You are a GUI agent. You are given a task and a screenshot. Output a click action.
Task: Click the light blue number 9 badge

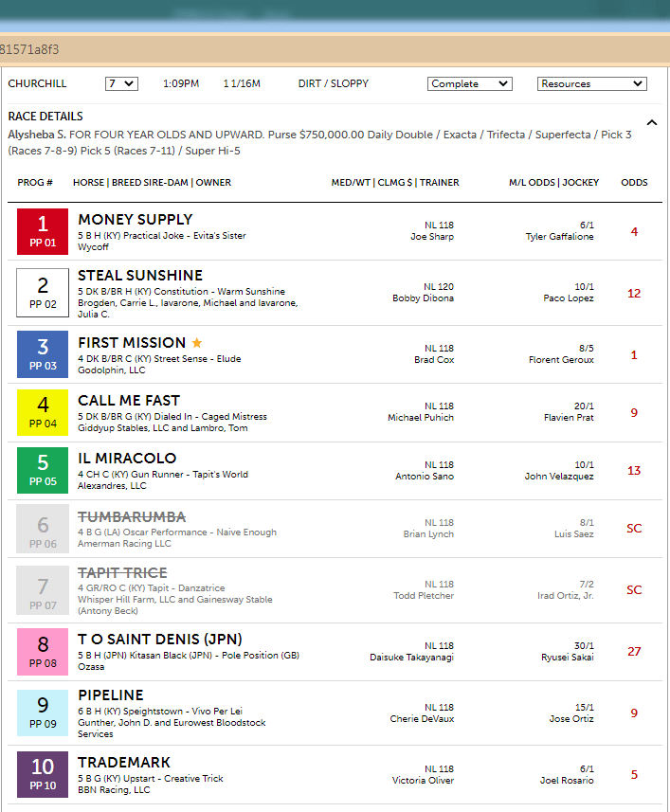point(43,713)
